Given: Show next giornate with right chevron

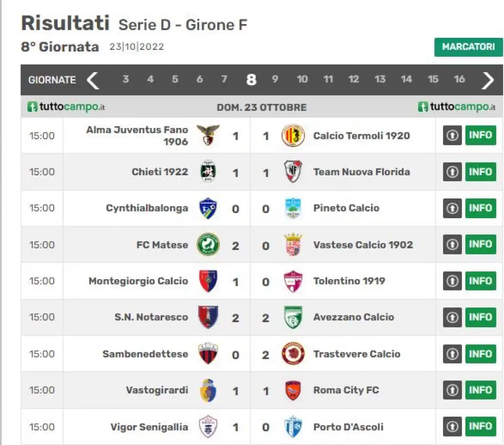Looking at the screenshot, I should click(488, 80).
